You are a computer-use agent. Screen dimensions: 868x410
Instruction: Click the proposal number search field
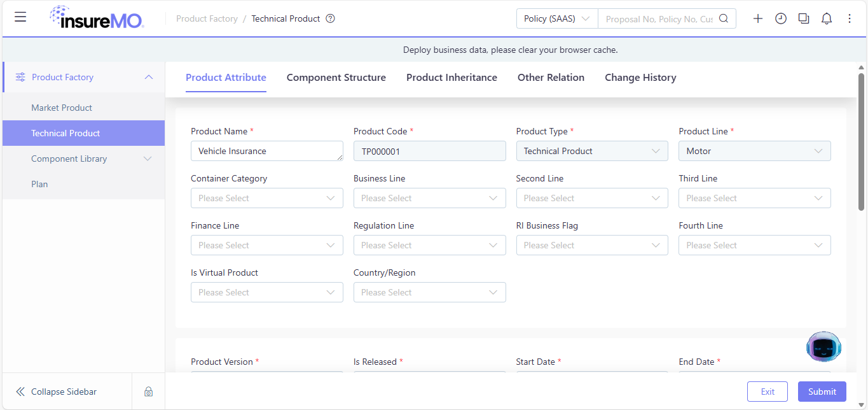click(x=659, y=18)
